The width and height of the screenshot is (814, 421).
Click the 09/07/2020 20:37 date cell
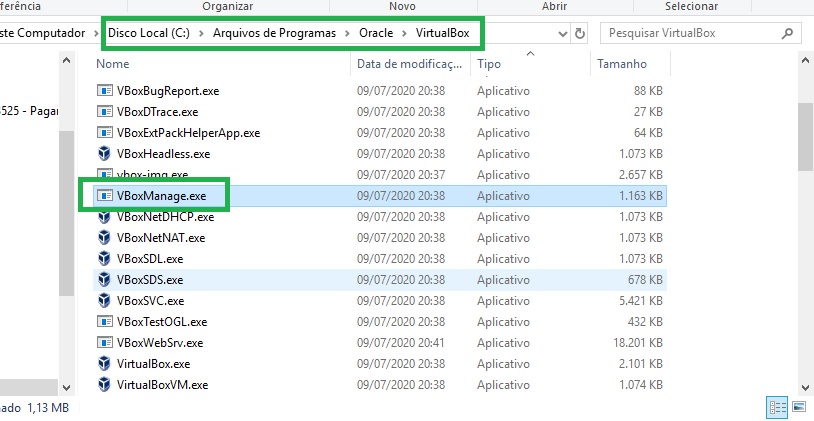pos(401,175)
